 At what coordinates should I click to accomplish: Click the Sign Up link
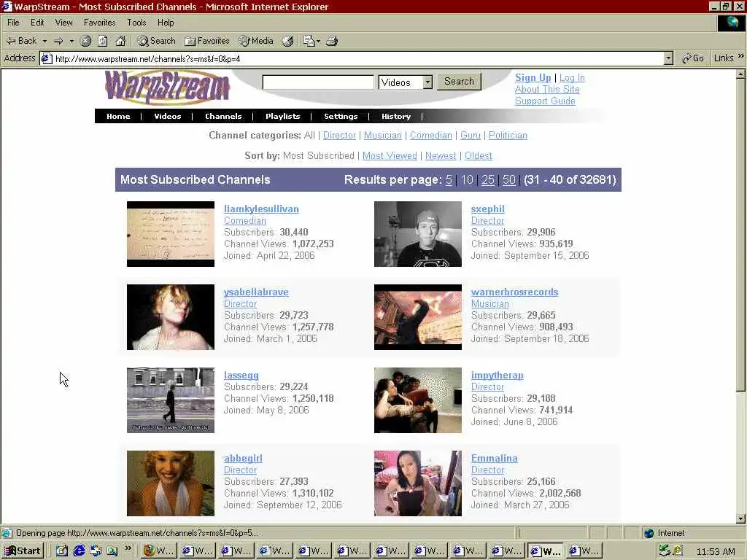[x=533, y=77]
